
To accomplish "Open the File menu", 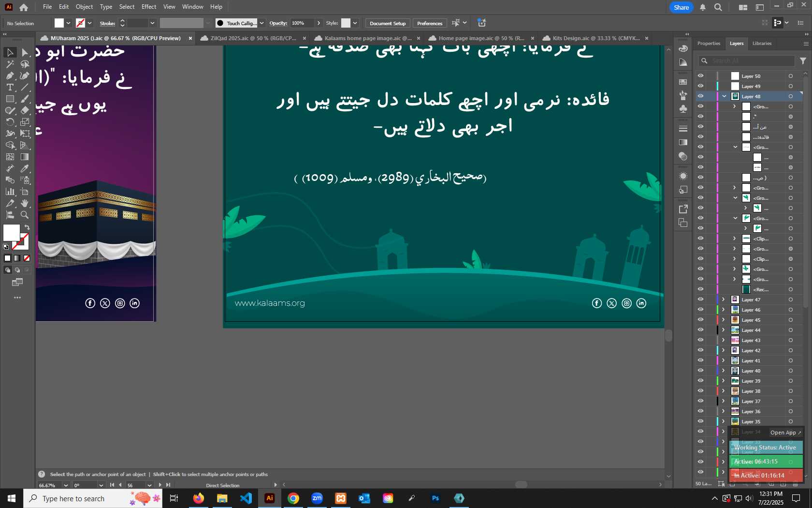I will point(47,7).
